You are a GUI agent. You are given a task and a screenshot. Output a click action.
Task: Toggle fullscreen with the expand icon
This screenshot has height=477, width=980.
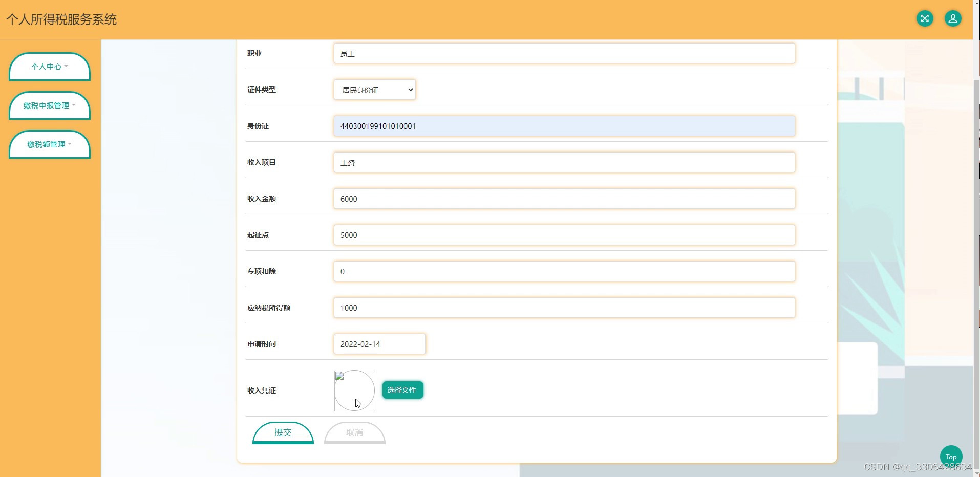pos(925,19)
